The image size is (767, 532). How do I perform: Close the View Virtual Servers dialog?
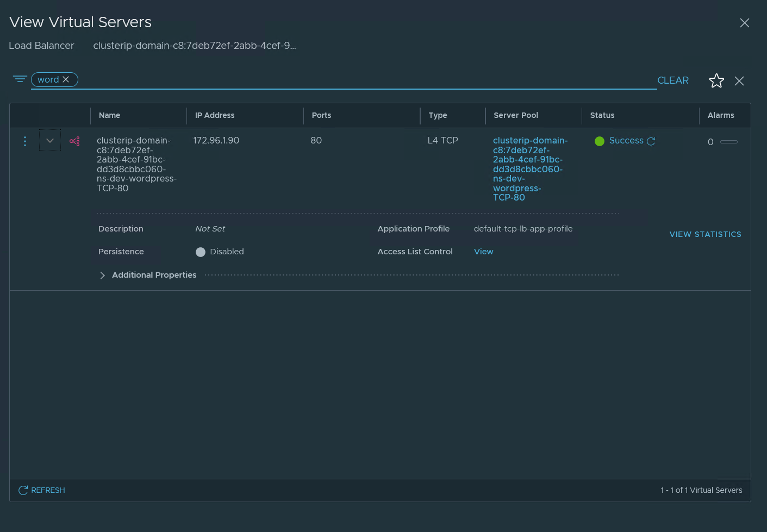[745, 23]
